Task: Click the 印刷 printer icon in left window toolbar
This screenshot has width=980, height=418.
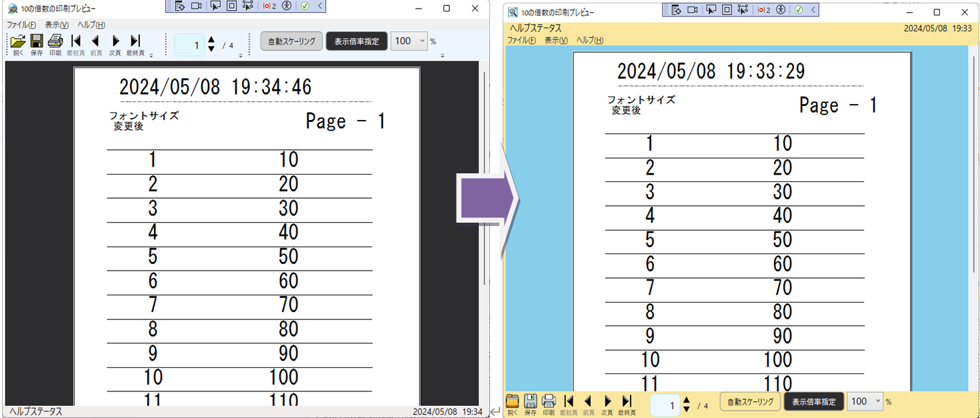Action: pos(55,41)
